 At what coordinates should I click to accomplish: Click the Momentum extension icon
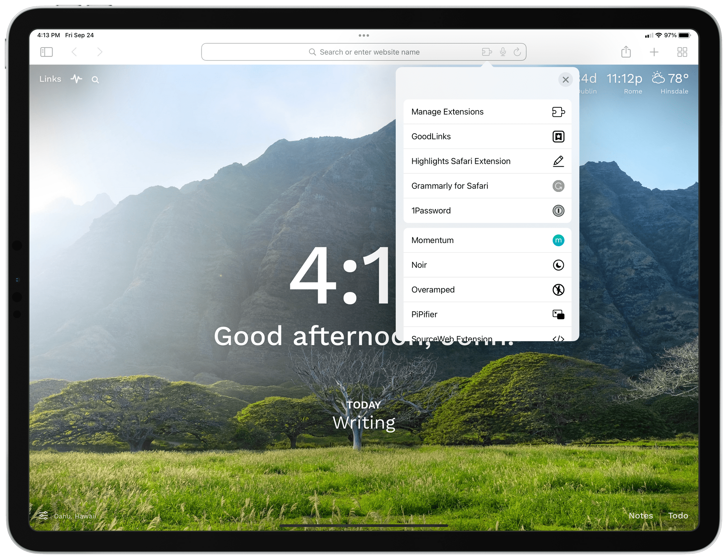tap(558, 240)
